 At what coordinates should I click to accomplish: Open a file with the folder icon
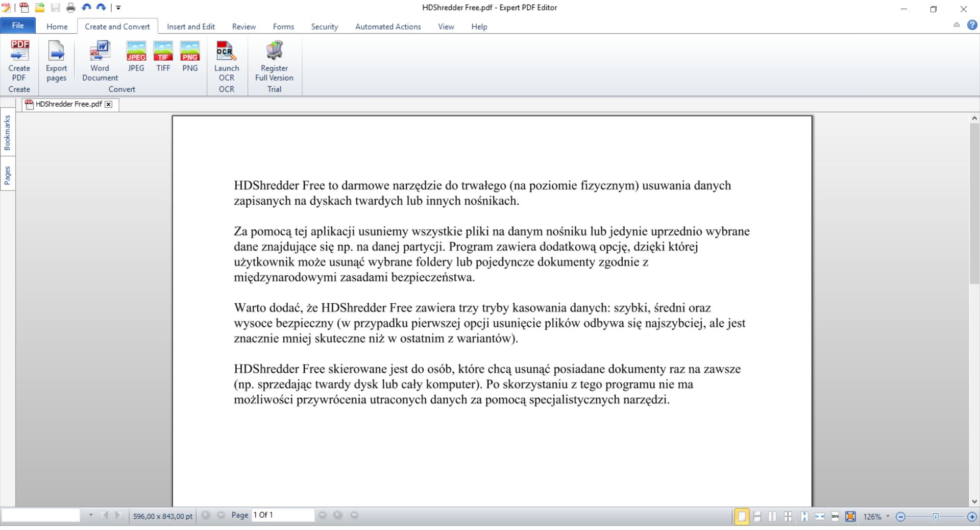[x=40, y=8]
